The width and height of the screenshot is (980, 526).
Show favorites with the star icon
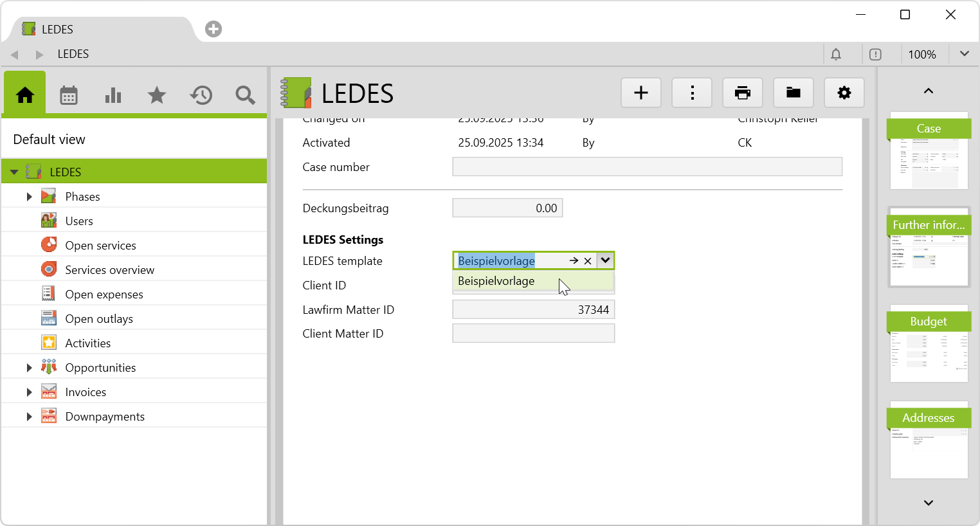tap(157, 96)
